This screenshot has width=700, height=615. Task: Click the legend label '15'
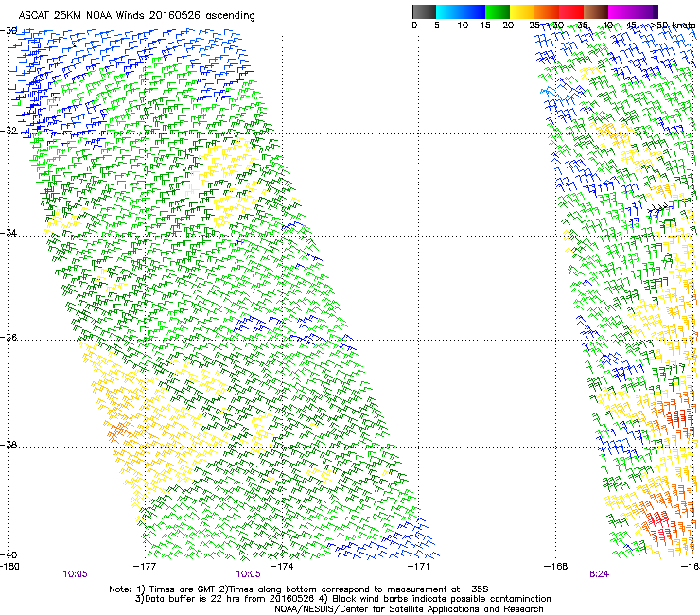point(485,26)
